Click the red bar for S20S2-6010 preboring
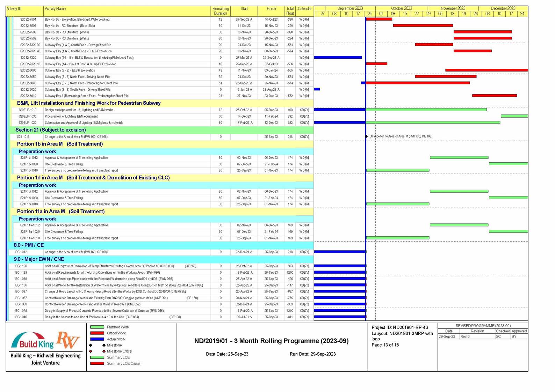555x392 pixels. coord(494,96)
